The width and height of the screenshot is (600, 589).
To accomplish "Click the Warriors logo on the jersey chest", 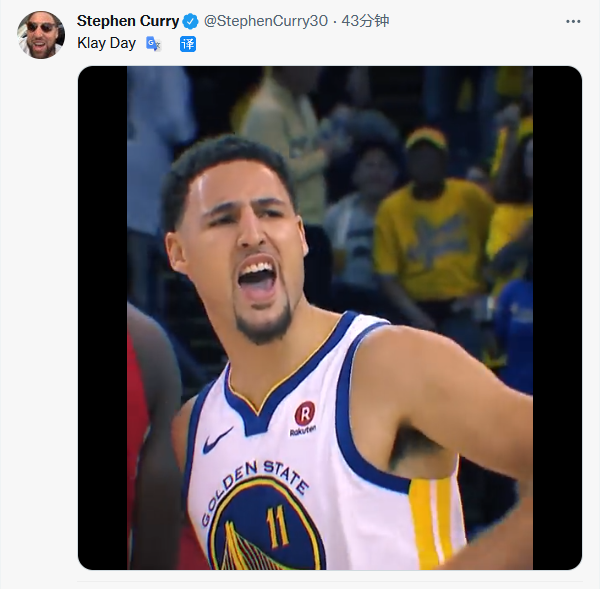I will pos(265,530).
